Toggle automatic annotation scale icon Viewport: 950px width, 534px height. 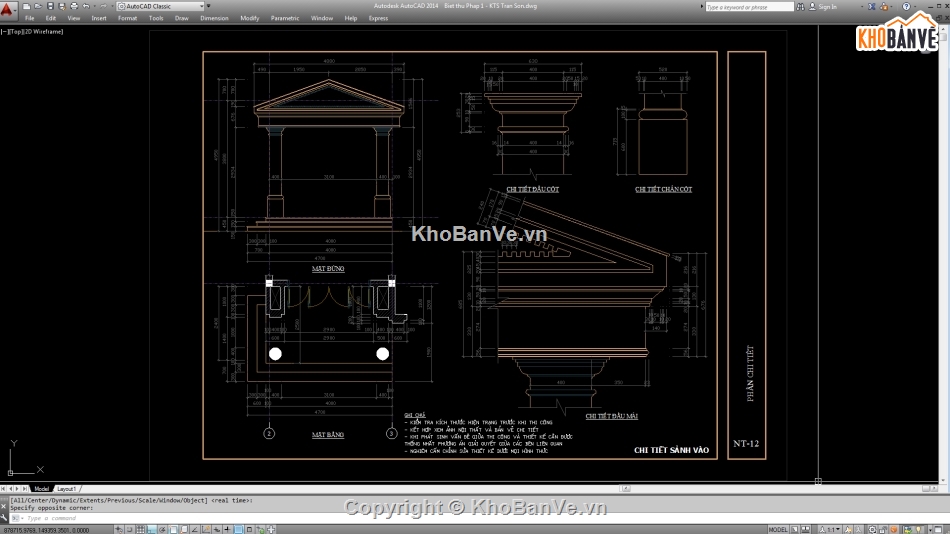click(859, 529)
